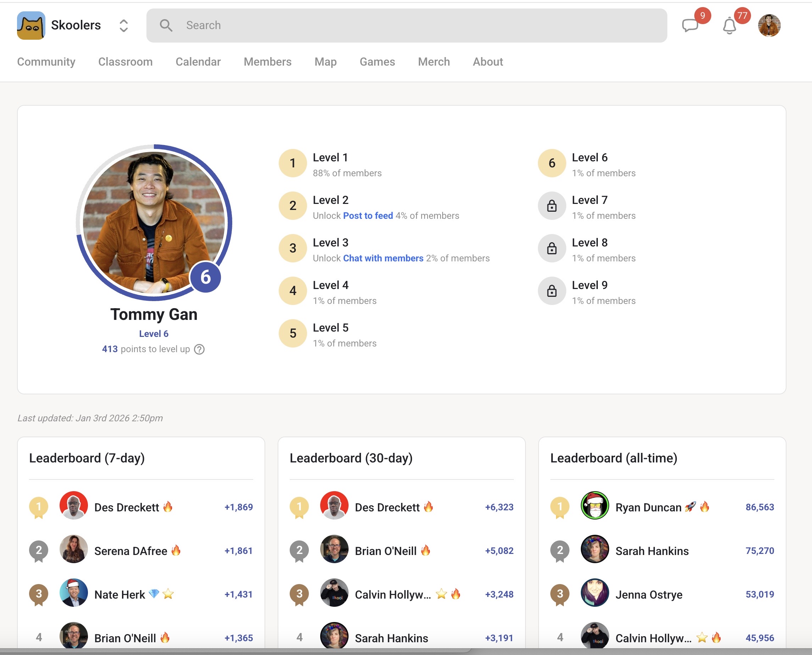
Task: Click the Level 8 lock icon
Action: click(x=552, y=248)
